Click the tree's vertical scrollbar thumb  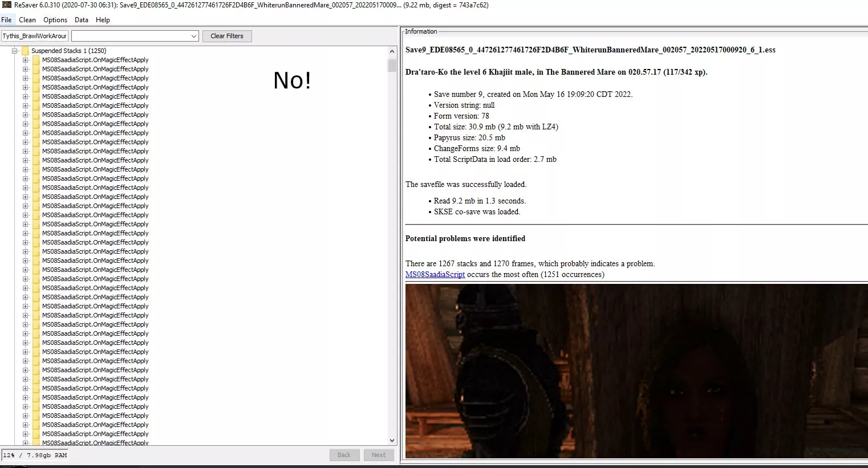click(392, 65)
